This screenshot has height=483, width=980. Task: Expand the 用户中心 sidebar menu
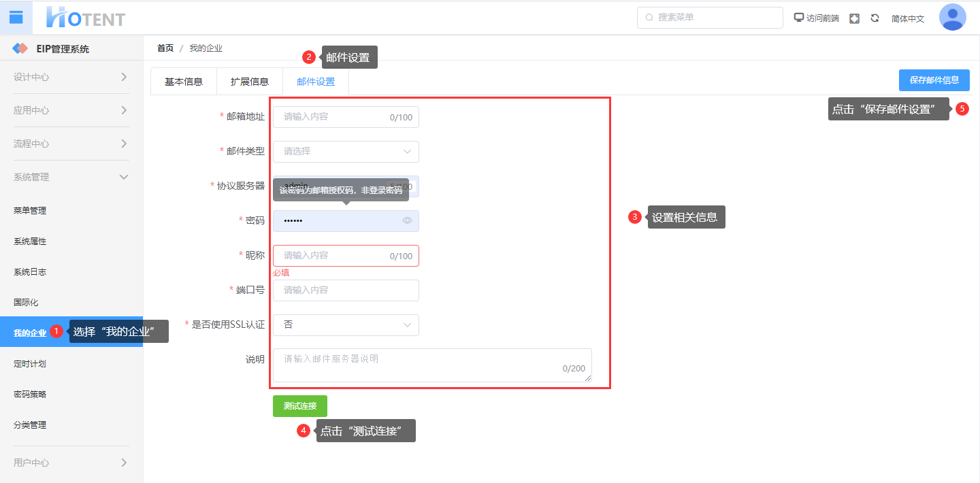(x=71, y=463)
